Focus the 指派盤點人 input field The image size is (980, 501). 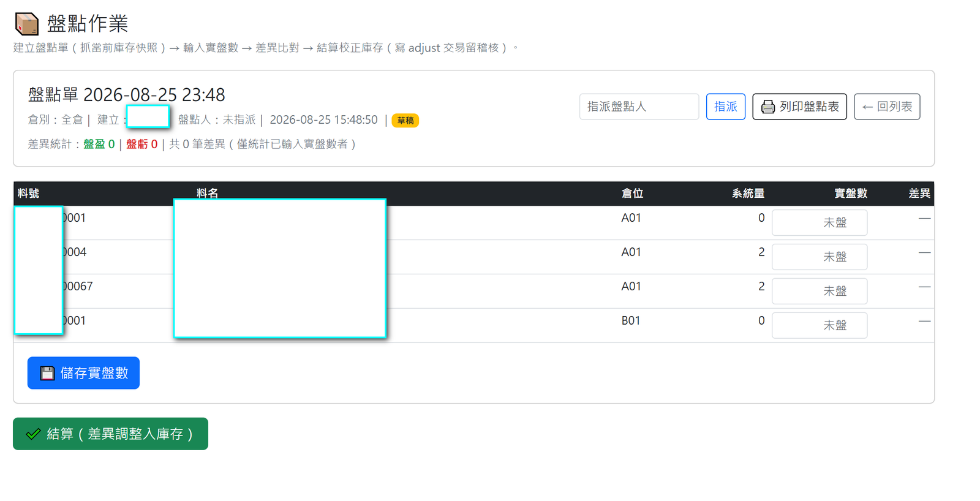[x=639, y=107]
